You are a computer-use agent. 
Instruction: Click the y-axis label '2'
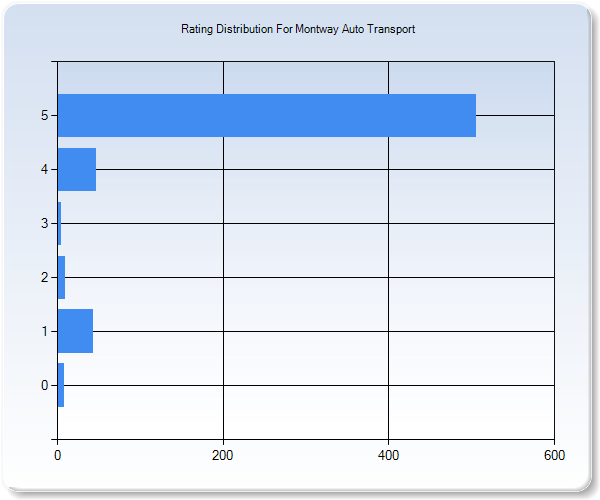click(44, 277)
